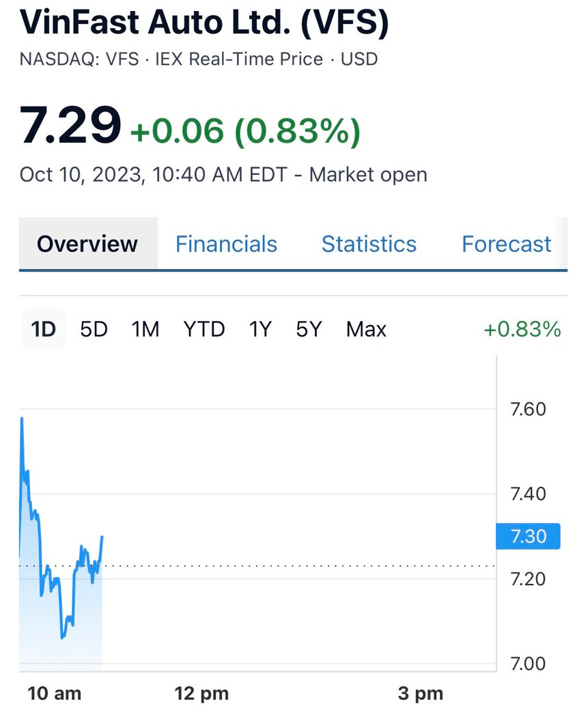Click the opening price peak on chart
This screenshot has width=588, height=717.
pos(22,418)
